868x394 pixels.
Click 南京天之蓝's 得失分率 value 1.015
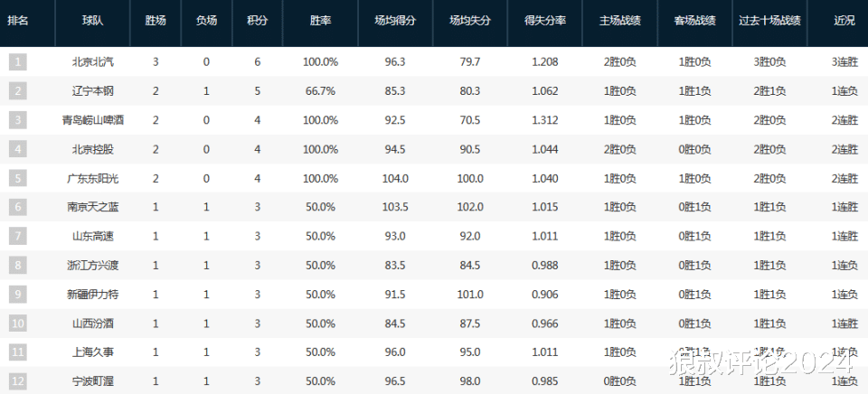545,208
